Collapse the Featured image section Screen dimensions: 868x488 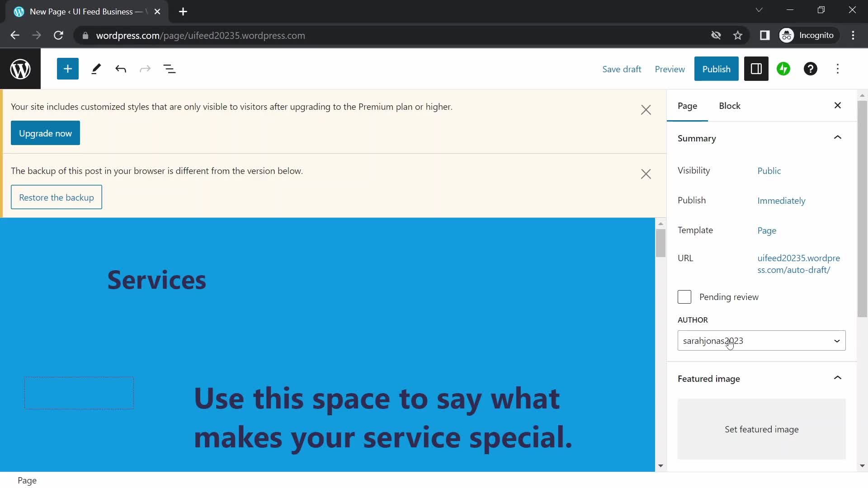838,379
